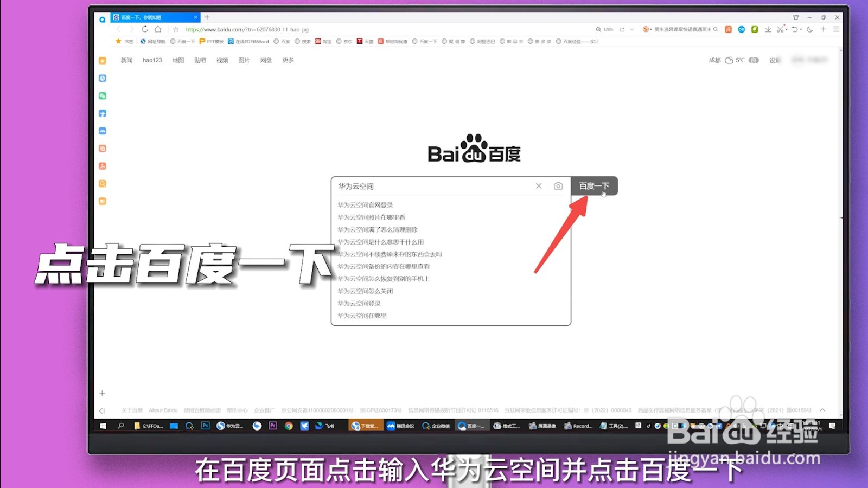Open the browser hamburger menu
This screenshot has width=868, height=488.
(x=837, y=29)
